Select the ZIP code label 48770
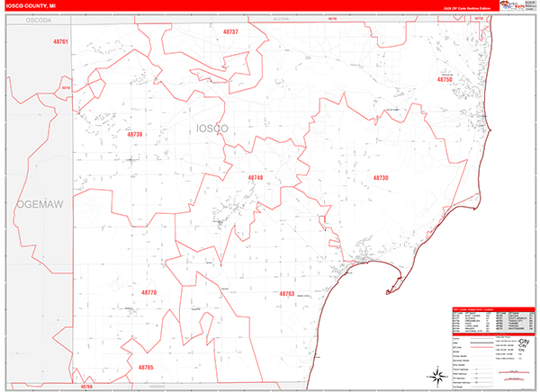This screenshot has height=392, width=540. click(x=149, y=292)
